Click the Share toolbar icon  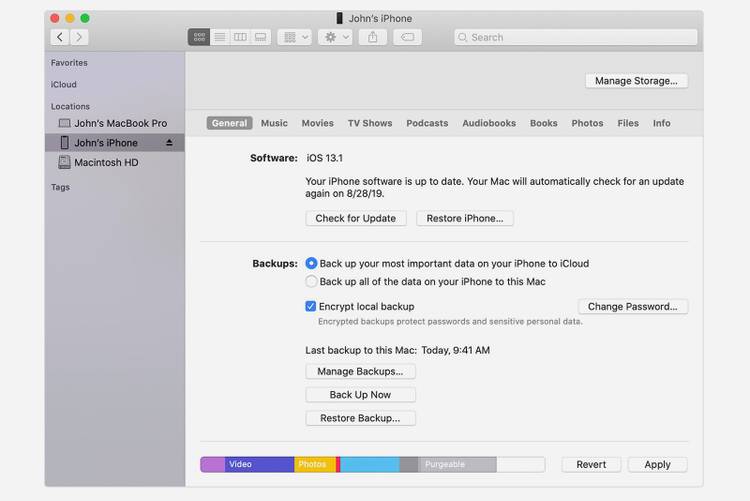tap(373, 37)
